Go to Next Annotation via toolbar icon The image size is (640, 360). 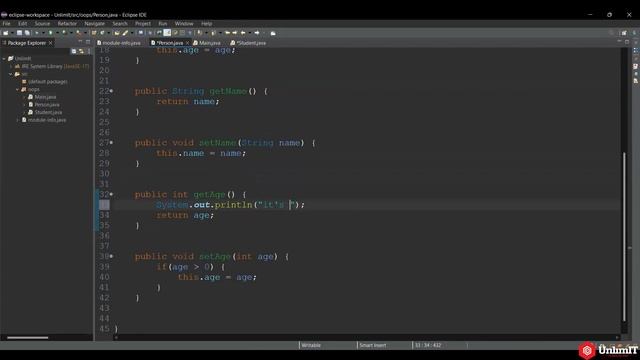pyautogui.click(x=199, y=33)
